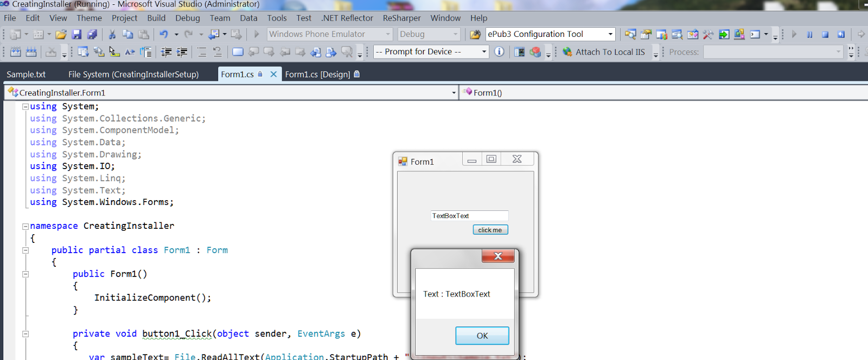868x360 pixels.
Task: Toggle a bookmark on current line
Action: 238,52
